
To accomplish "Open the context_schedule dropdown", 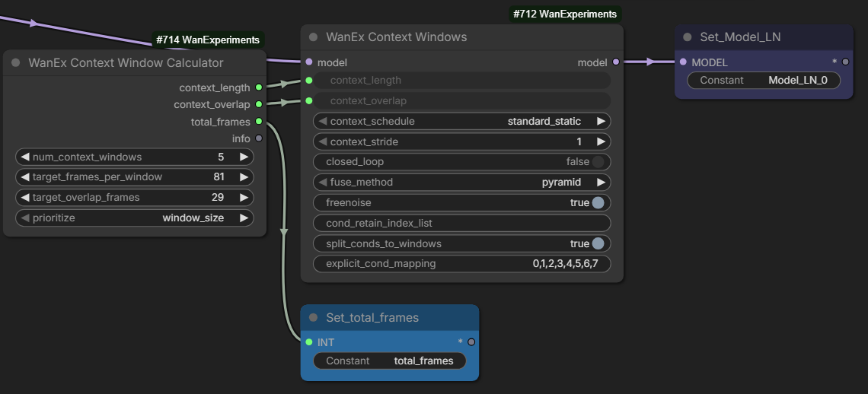I will (x=461, y=122).
